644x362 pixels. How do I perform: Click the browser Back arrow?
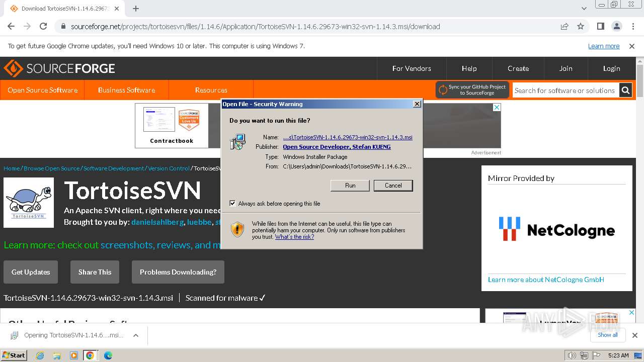(11, 27)
